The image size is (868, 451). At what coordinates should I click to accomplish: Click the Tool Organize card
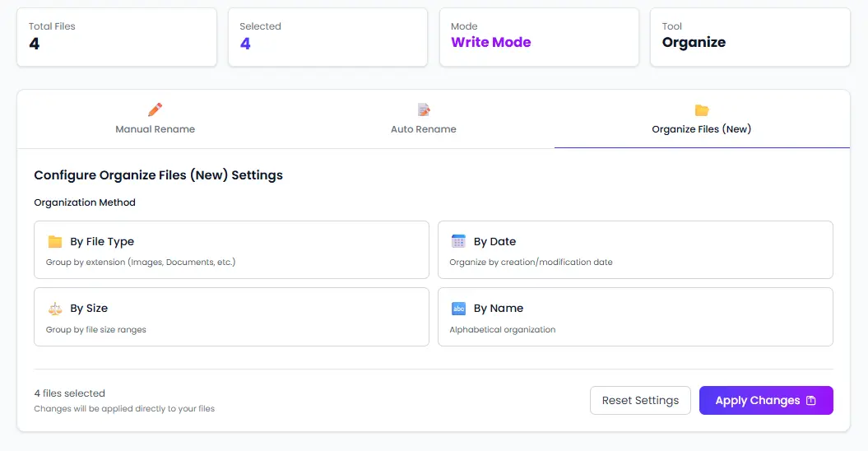click(750, 37)
